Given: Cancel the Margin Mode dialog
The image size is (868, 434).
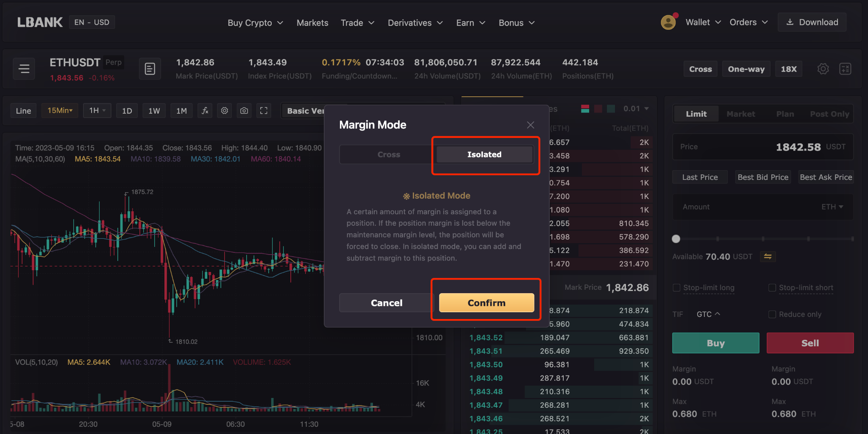Looking at the screenshot, I should [x=386, y=303].
